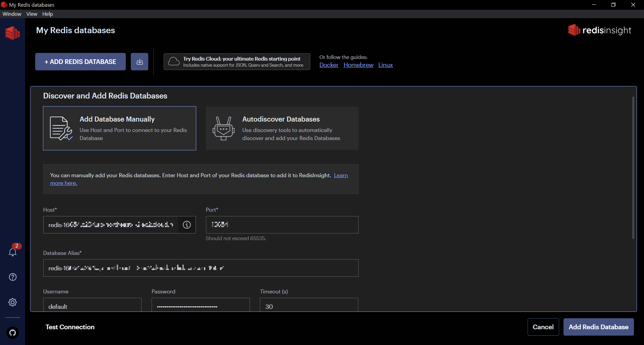Click the import database icon button
Viewport: 644px width, 345px height.
pos(140,62)
